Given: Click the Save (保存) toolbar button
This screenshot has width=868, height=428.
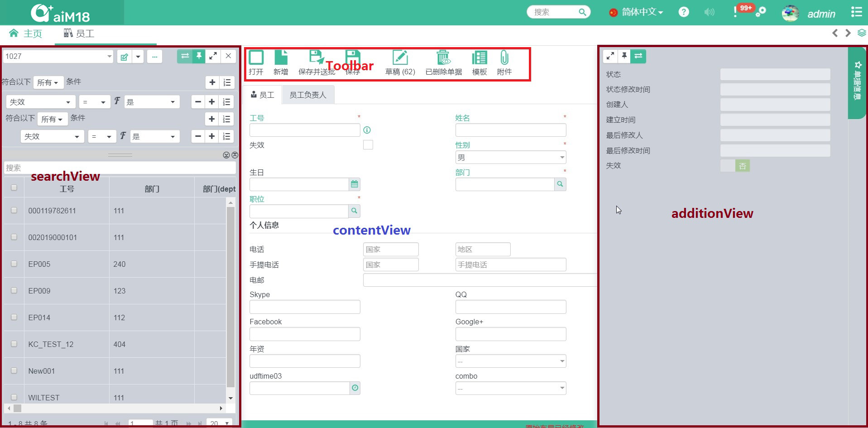Looking at the screenshot, I should tap(353, 63).
